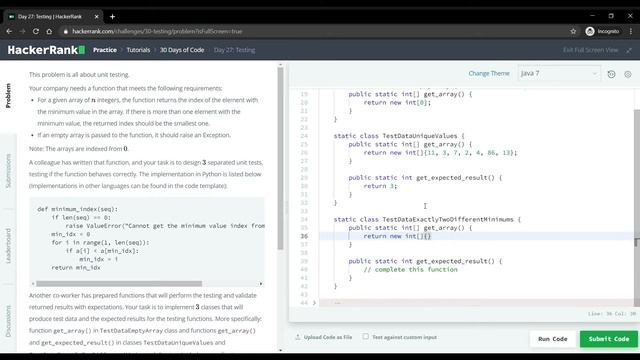Select the Problem side tab
This screenshot has width=640, height=360.
(8, 96)
